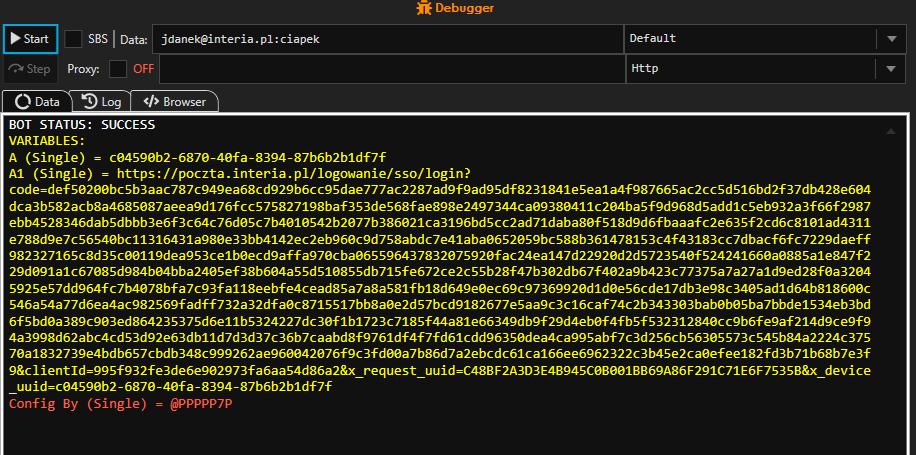Click the Data tab circular icon
916x455 pixels.
point(23,101)
